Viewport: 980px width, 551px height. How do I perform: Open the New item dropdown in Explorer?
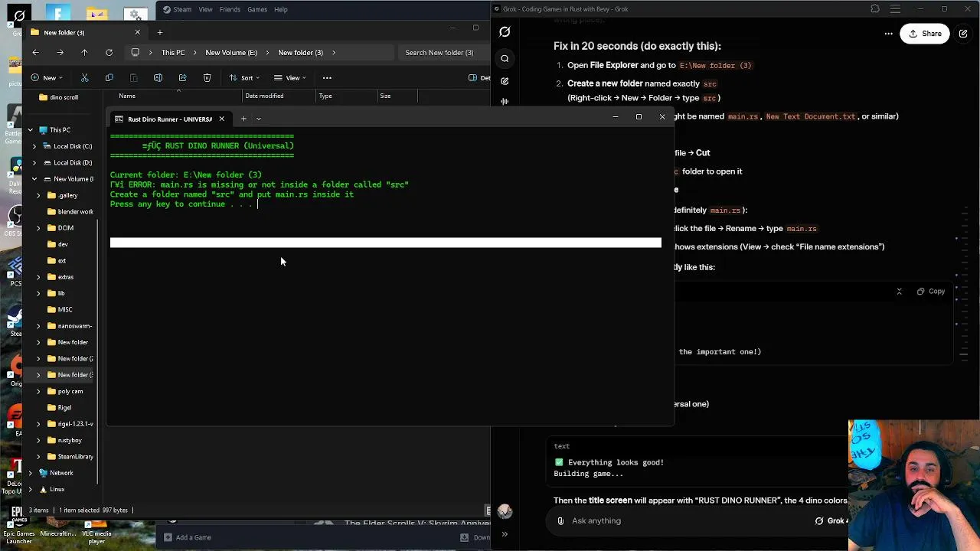(47, 77)
